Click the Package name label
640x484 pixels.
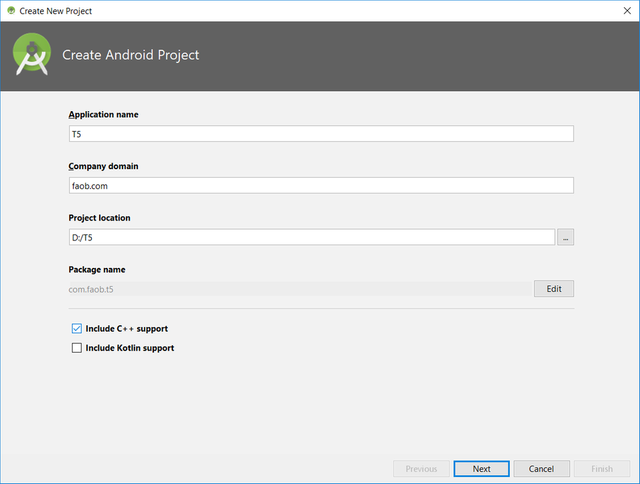(97, 270)
